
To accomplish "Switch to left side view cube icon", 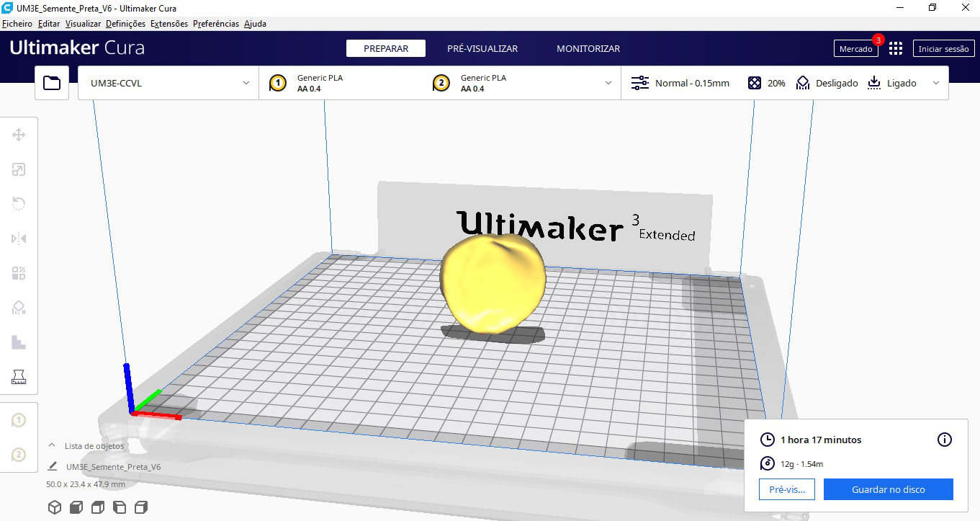I will pos(120,507).
